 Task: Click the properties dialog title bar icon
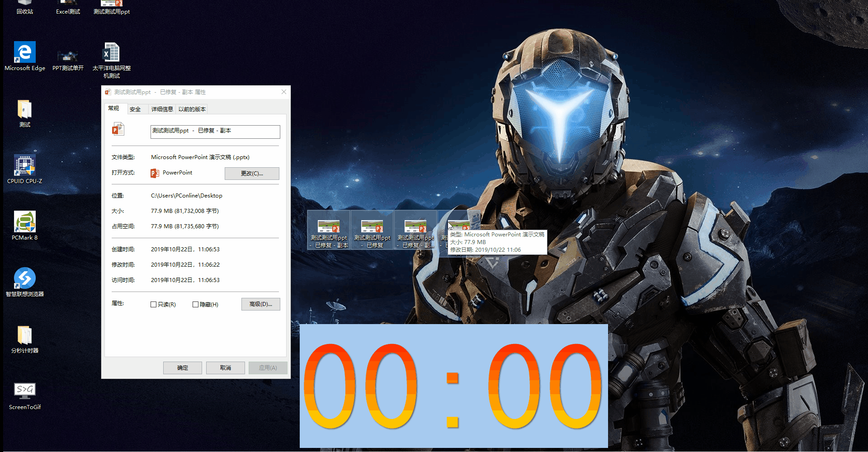pos(108,92)
